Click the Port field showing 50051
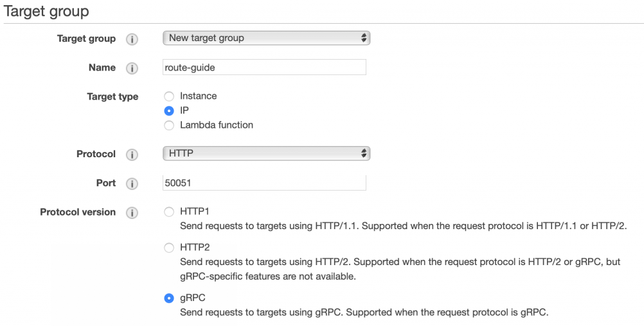The image size is (644, 326). pyautogui.click(x=265, y=183)
